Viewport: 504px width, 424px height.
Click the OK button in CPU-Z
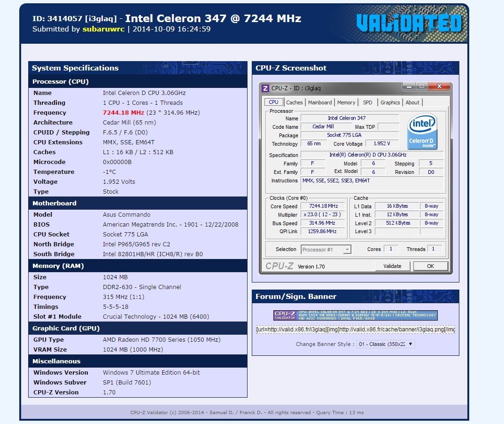pos(430,266)
